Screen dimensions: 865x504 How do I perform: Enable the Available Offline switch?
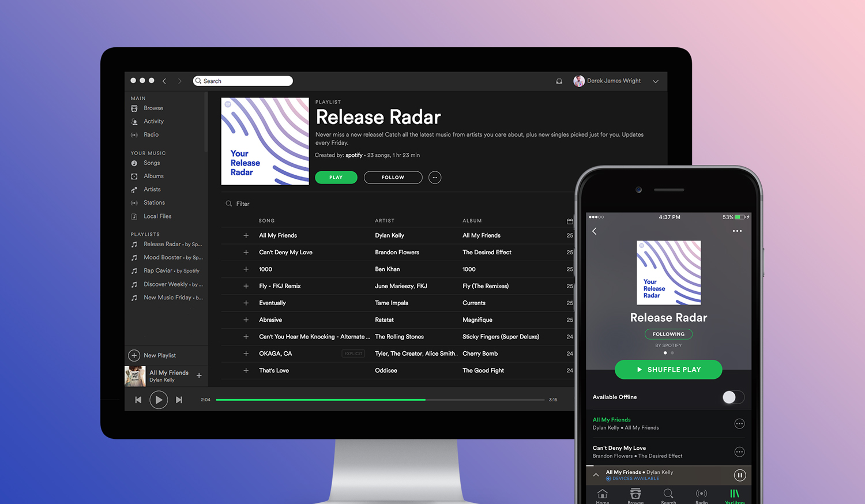(732, 397)
